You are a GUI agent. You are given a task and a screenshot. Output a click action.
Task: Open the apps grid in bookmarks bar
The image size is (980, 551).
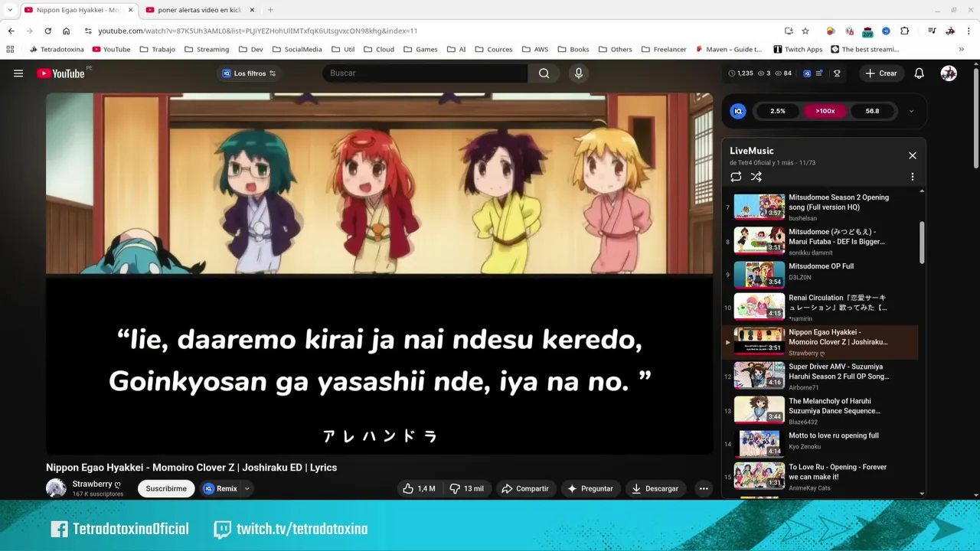coord(10,49)
